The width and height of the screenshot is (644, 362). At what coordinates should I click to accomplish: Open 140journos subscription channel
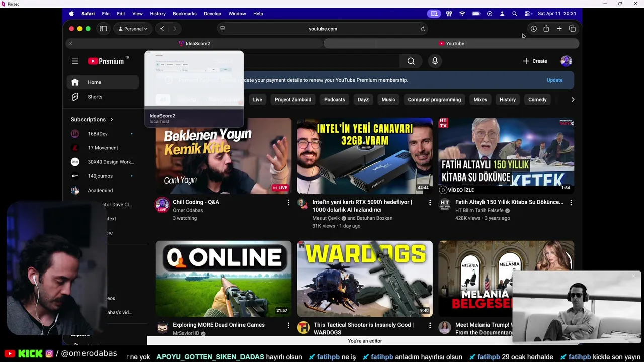tap(103, 176)
